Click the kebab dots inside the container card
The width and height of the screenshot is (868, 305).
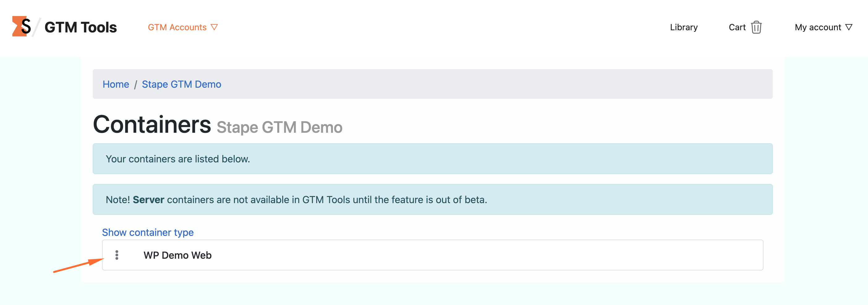click(117, 255)
